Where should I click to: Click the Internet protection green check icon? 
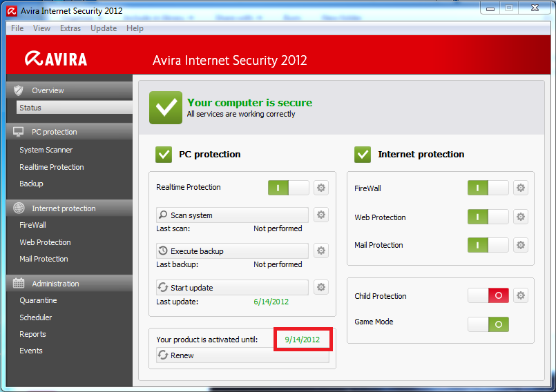(x=363, y=154)
